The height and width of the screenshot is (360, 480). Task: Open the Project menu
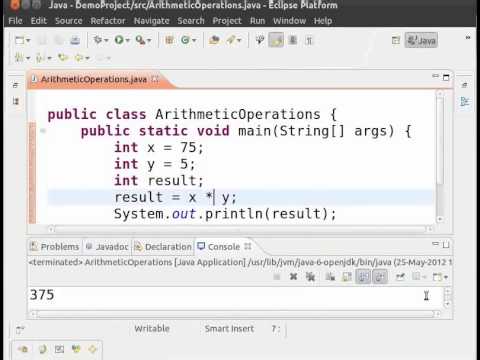click(227, 21)
